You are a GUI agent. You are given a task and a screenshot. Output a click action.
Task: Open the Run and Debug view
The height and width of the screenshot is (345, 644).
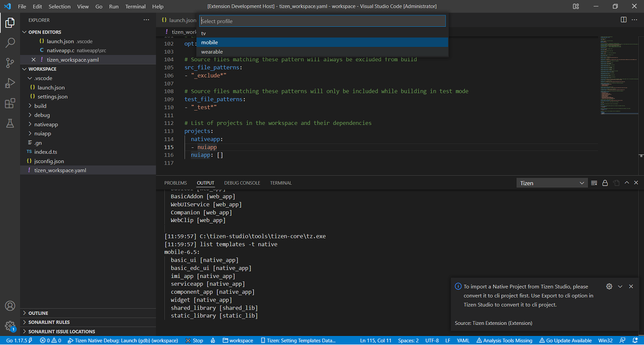click(10, 83)
